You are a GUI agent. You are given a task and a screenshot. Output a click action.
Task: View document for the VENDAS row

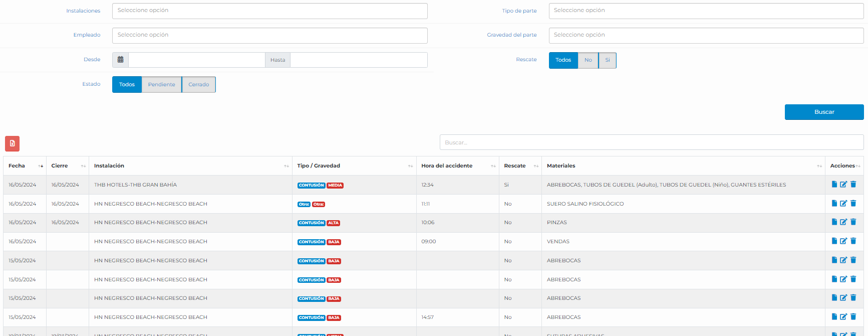834,241
